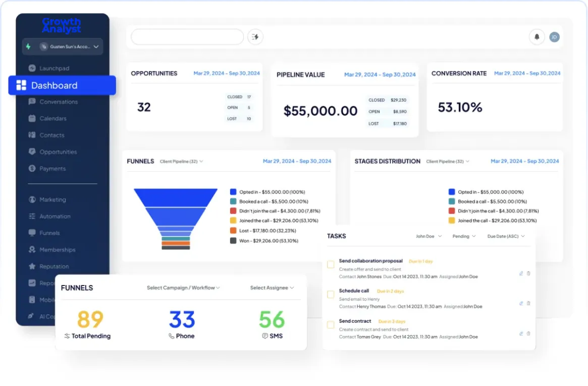Click the Conversations chat icon in sidebar
The width and height of the screenshot is (588, 386).
32,102
